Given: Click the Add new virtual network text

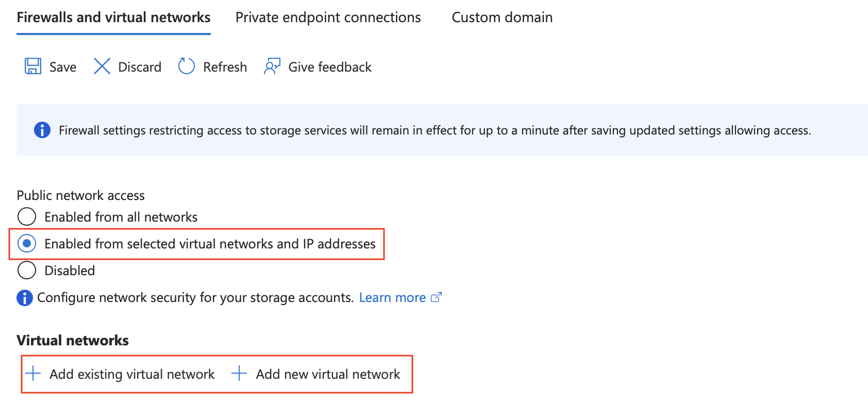Looking at the screenshot, I should click(x=328, y=374).
